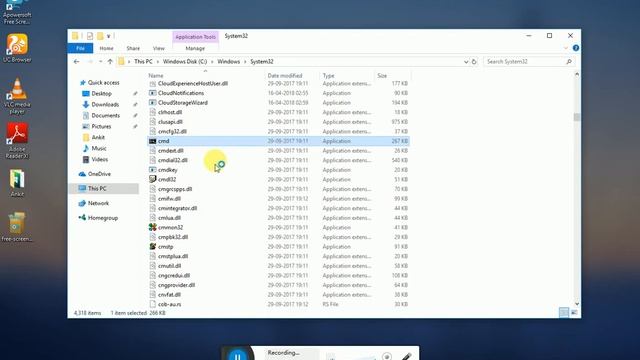Click the Properties quick access toolbar icon
The width and height of the screenshot is (640, 360).
click(x=90, y=36)
